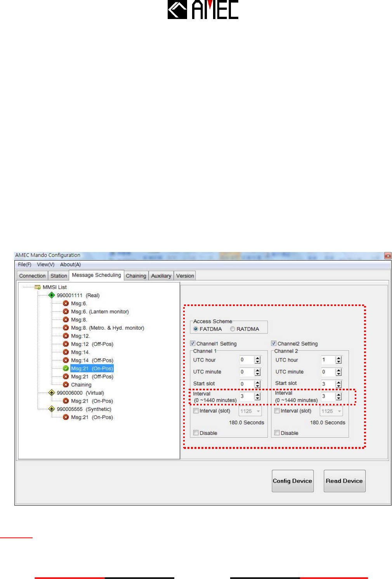Select the FATDMA access scheme
Viewport: 392px width, 579px height.
pos(196,329)
